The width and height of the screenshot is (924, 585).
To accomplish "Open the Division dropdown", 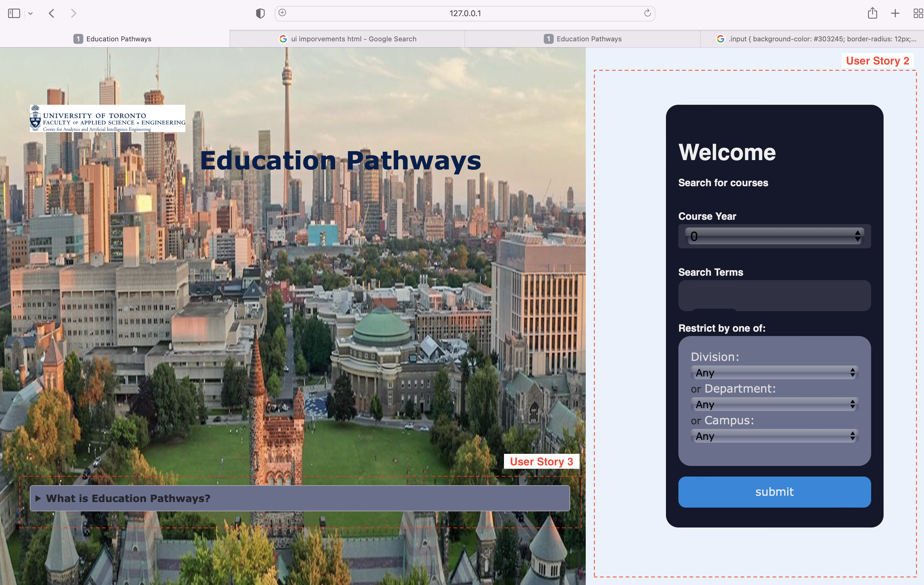I will pos(774,372).
